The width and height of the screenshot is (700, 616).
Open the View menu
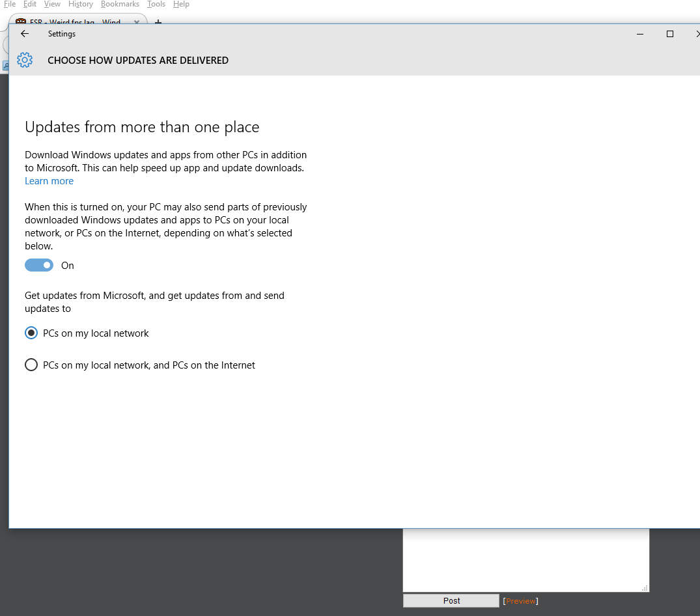point(52,4)
